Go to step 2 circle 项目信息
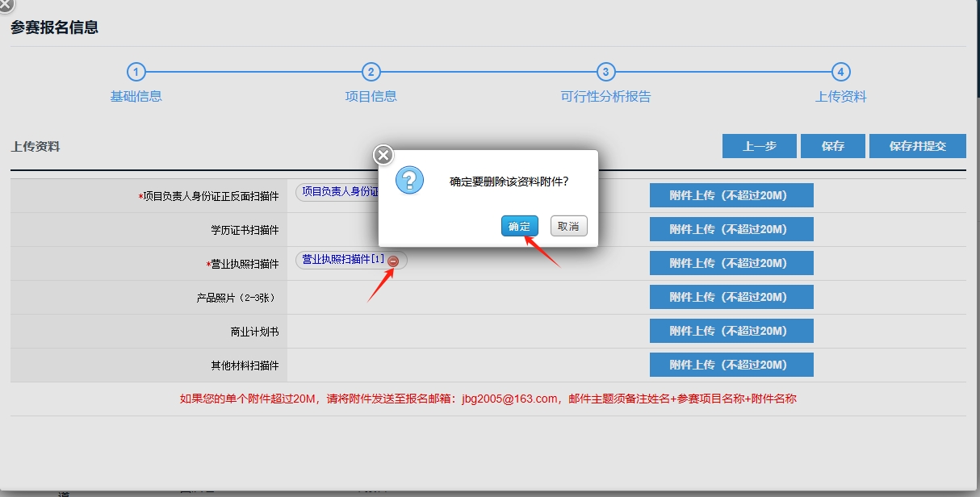The height and width of the screenshot is (497, 980). click(x=371, y=72)
